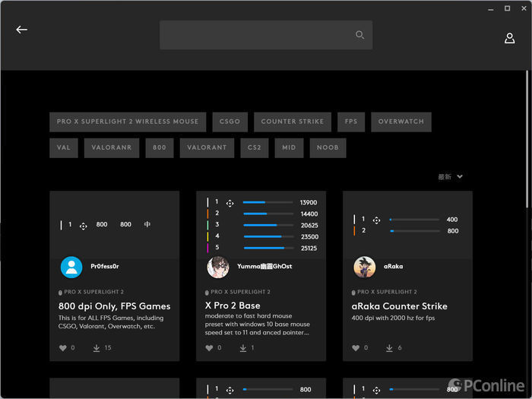Click '400 dpi with 2000 hz for fps' description
Viewport: 532px width, 399px height.
pyautogui.click(x=393, y=318)
